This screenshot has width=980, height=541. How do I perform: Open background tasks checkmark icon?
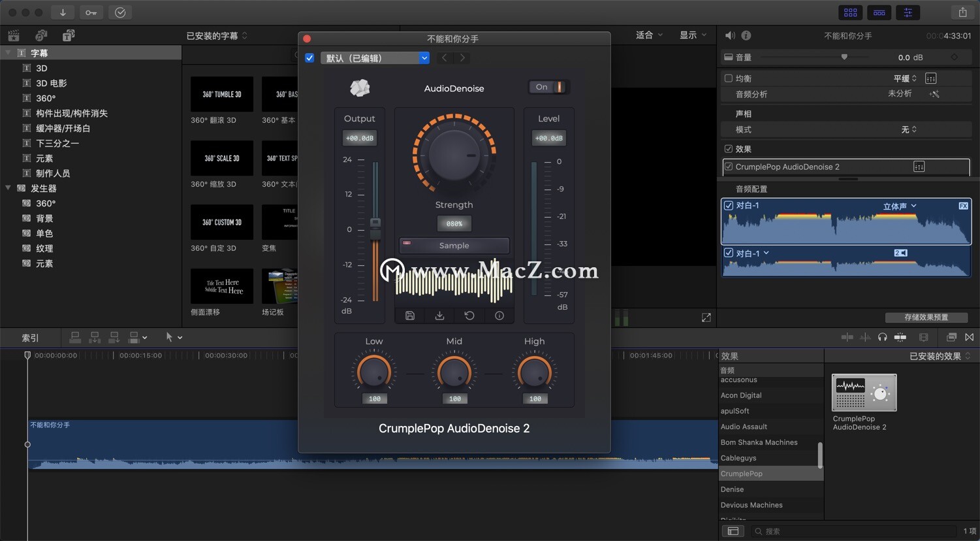click(x=120, y=12)
